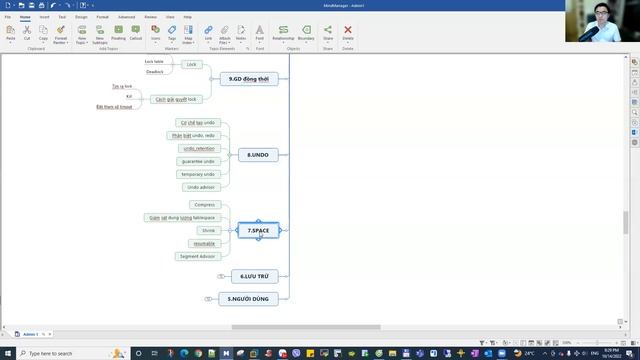The height and width of the screenshot is (360, 640).
Task: Open the File menu
Action: tap(8, 17)
